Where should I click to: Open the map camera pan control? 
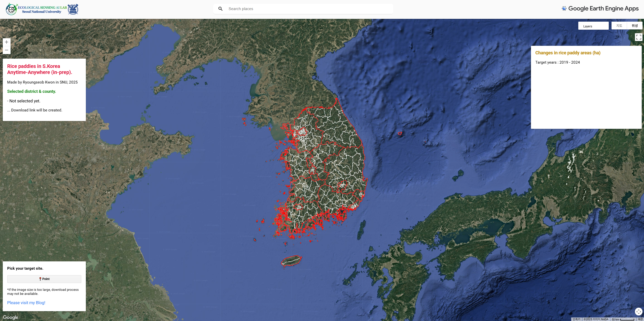click(638, 312)
